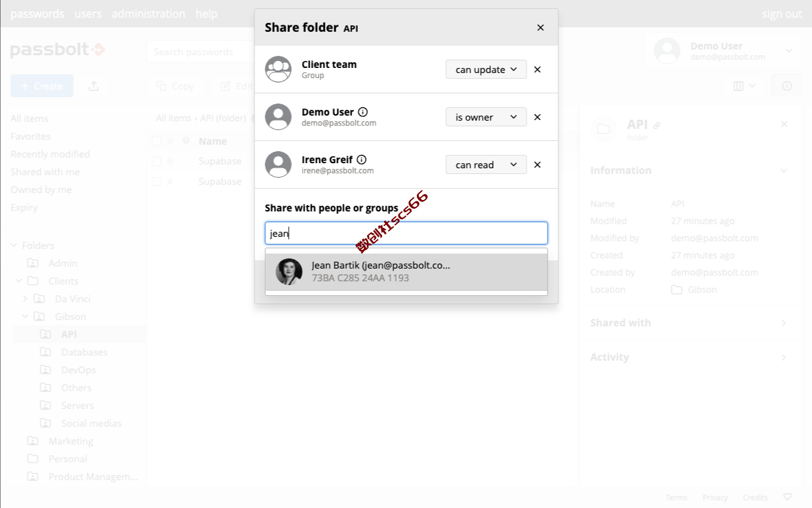Collapse the Information section
Viewport: 812px width, 508px height.
point(784,170)
